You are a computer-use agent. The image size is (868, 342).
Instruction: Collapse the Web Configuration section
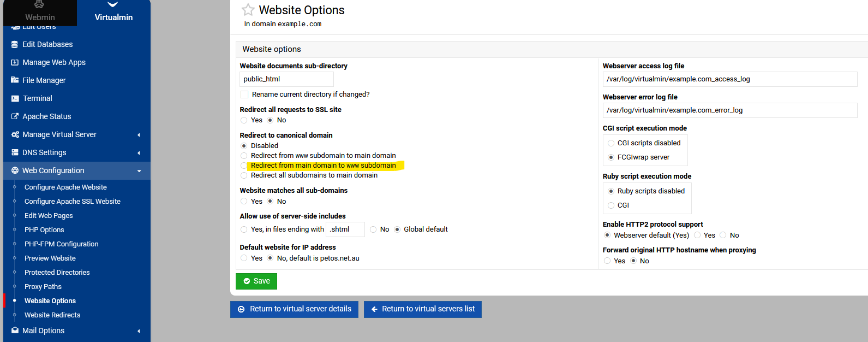[139, 171]
